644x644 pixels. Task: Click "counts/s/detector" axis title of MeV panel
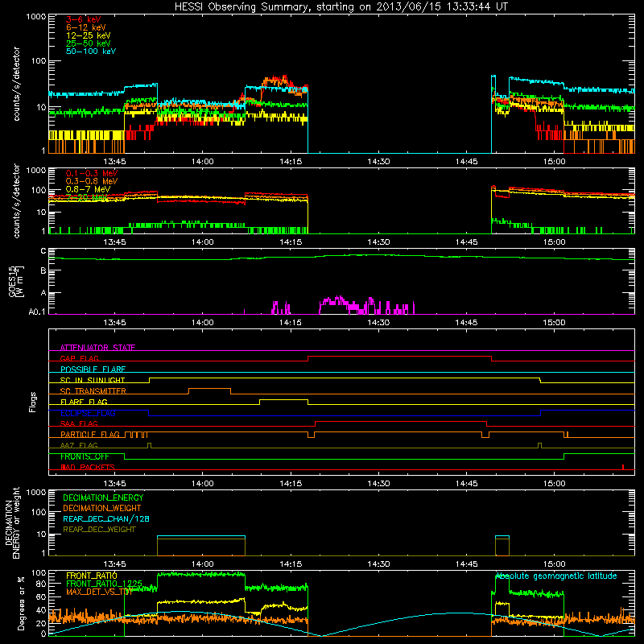click(16, 200)
